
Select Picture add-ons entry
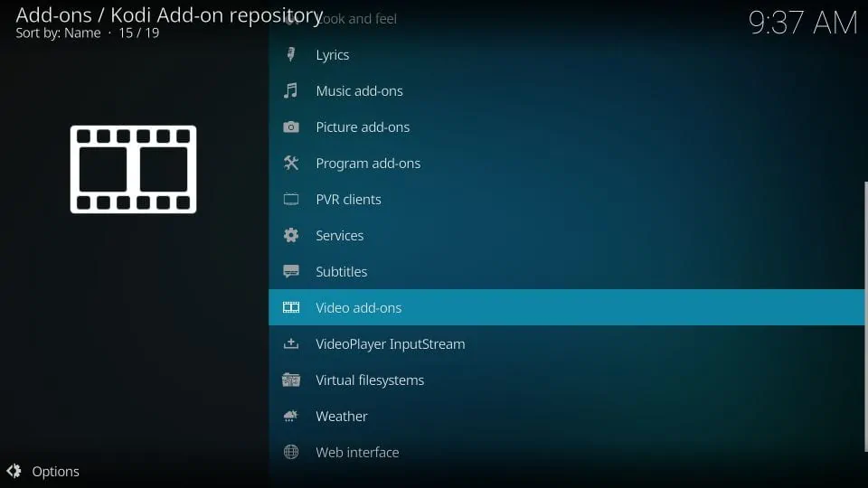[x=566, y=127]
